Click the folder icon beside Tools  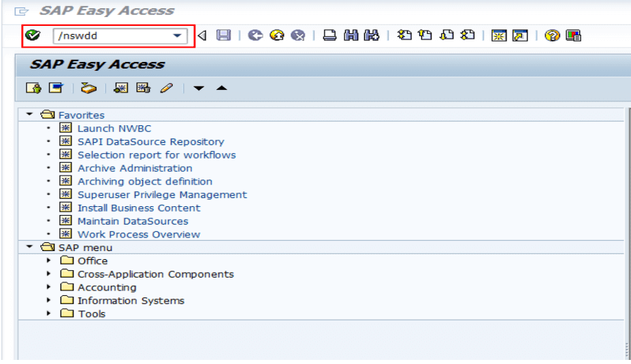tap(67, 313)
